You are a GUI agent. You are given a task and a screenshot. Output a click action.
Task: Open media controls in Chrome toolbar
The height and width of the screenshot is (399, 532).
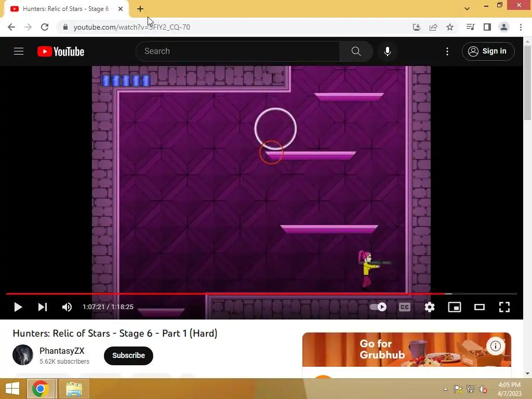point(470,27)
